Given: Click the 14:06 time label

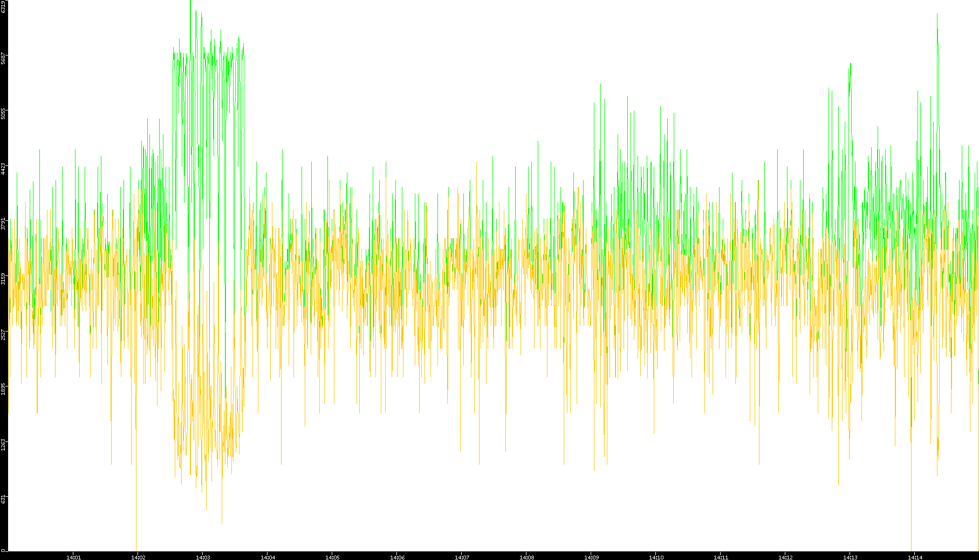Looking at the screenshot, I should [397, 557].
